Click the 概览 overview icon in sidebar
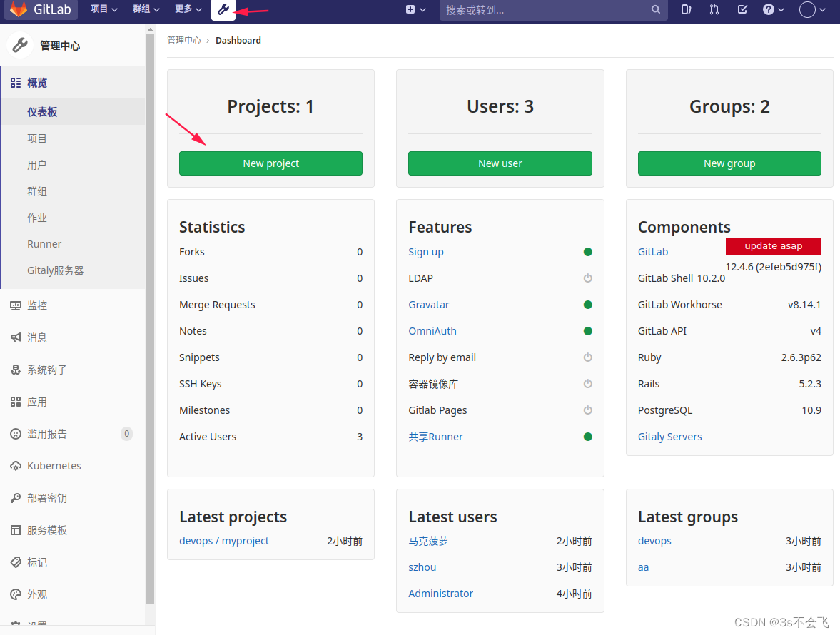840x635 pixels. pyautogui.click(x=16, y=83)
